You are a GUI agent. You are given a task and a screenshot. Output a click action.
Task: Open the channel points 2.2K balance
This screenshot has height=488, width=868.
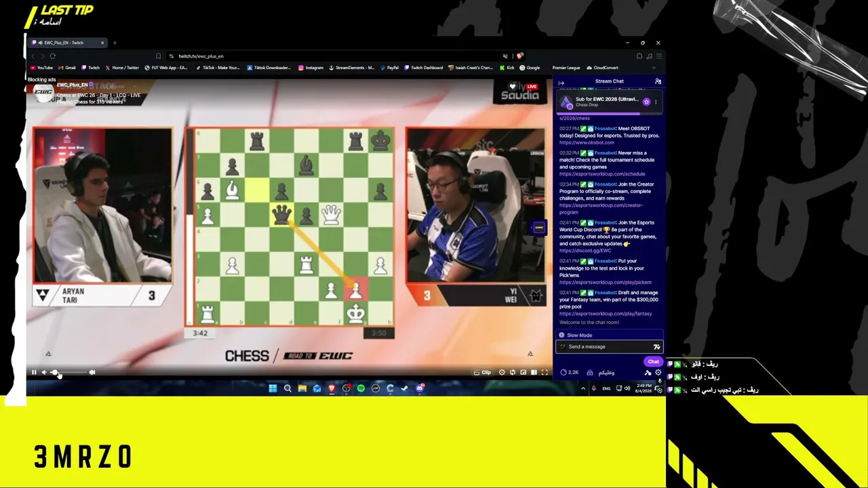(x=570, y=372)
